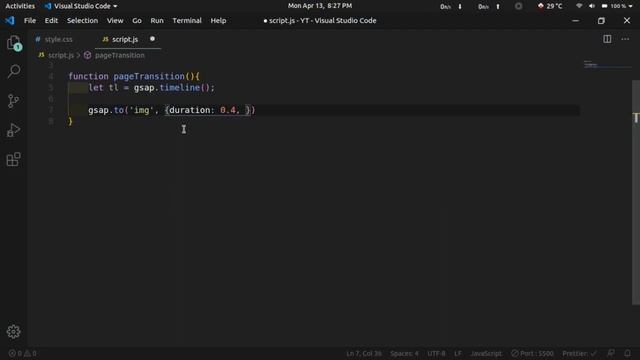Switch to the style.css tab
640x360 pixels.
coord(58,39)
